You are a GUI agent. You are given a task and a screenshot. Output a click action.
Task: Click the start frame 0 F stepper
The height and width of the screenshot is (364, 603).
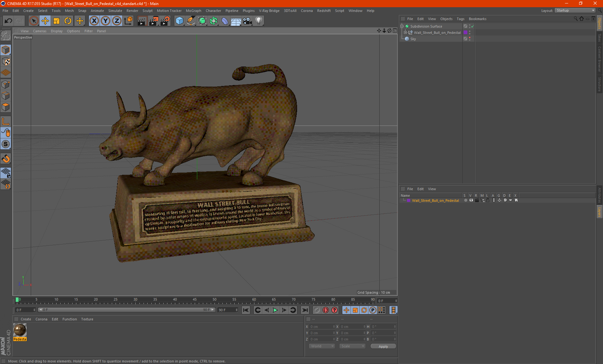pos(34,310)
